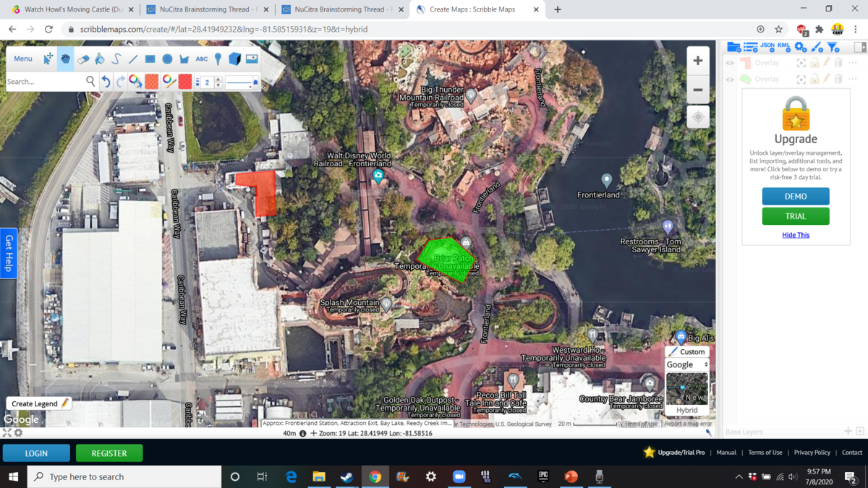Click the add KML icon
Viewport: 868px width, 488px height.
[x=783, y=46]
